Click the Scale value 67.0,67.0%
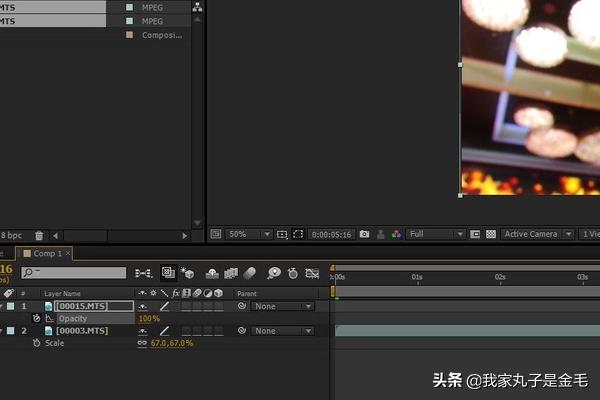The width and height of the screenshot is (600, 400). [x=172, y=343]
